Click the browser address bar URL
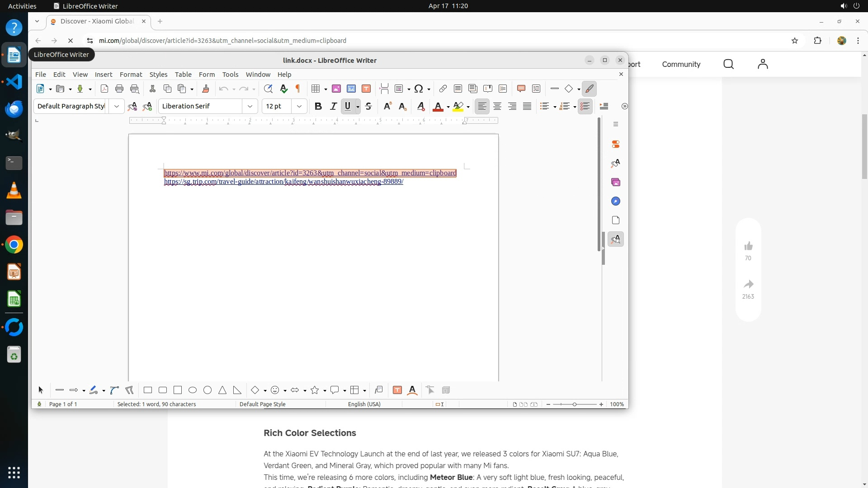 tap(222, 41)
